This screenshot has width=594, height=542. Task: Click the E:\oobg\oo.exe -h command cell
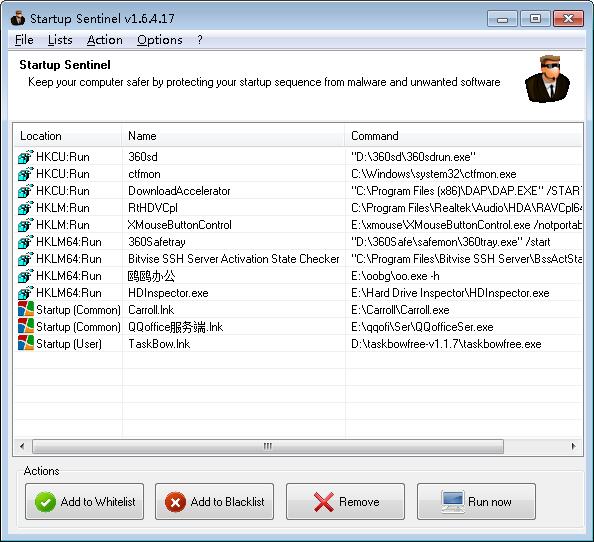[395, 276]
